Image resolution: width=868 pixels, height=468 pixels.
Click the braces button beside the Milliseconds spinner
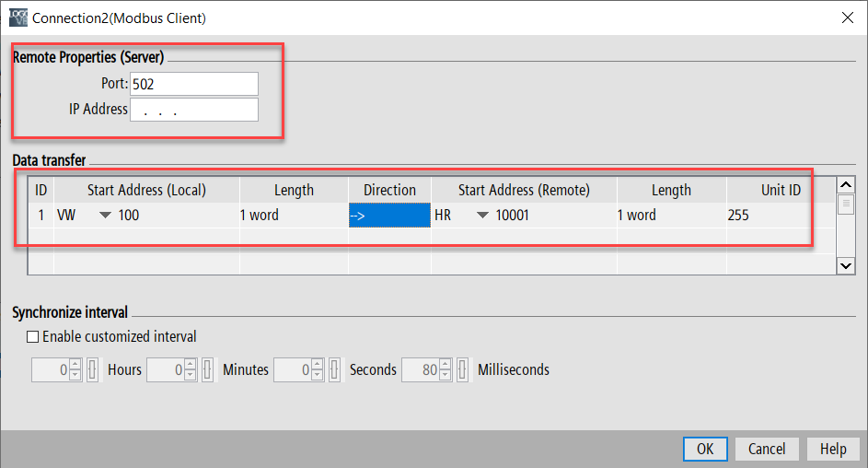pyautogui.click(x=463, y=370)
